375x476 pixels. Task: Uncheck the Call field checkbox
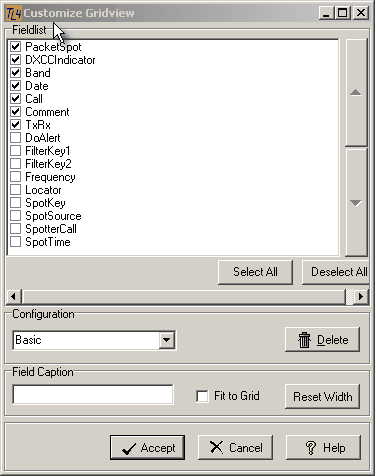(x=15, y=99)
